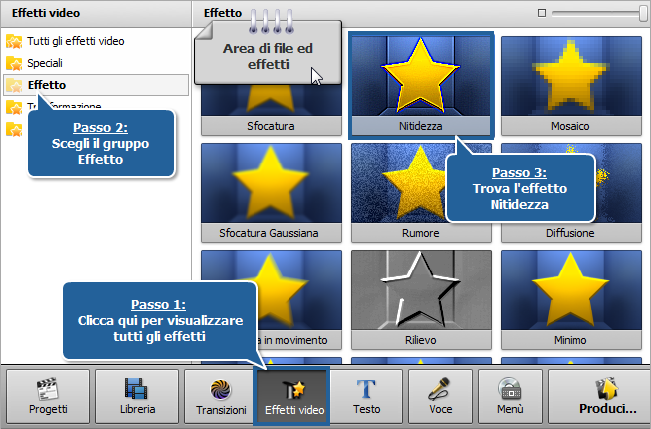
Task: Open the Menù section
Action: 510,396
